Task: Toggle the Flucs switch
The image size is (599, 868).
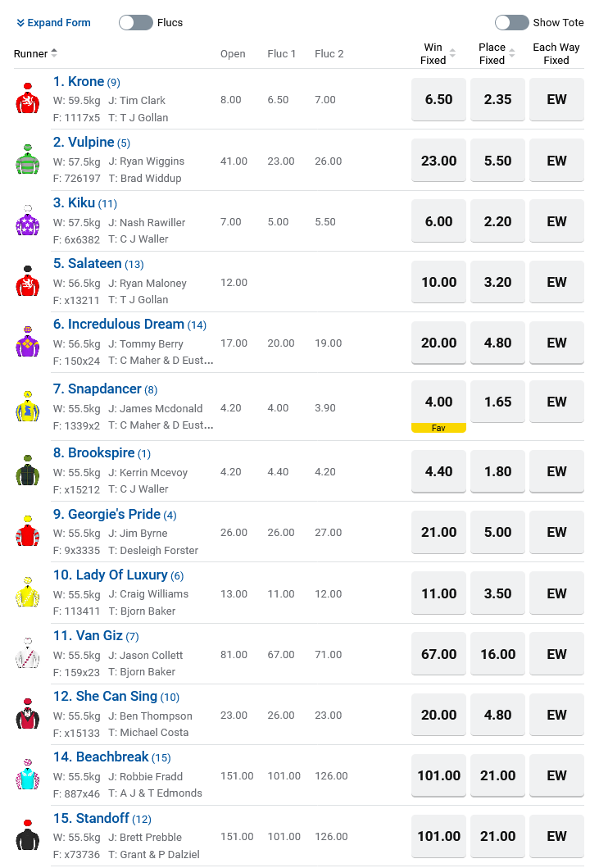Action: (x=136, y=23)
